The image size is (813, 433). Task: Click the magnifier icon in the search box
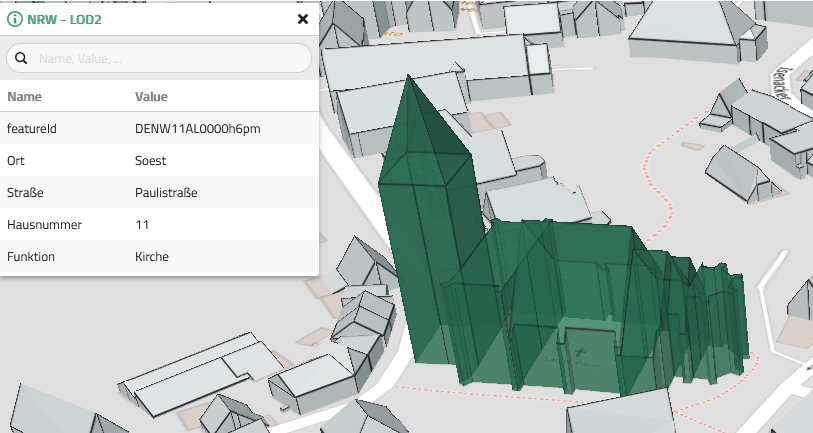click(22, 59)
